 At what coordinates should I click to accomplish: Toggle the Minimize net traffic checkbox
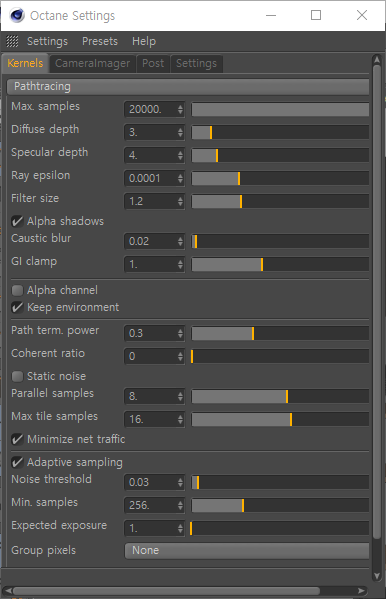[x=17, y=439]
